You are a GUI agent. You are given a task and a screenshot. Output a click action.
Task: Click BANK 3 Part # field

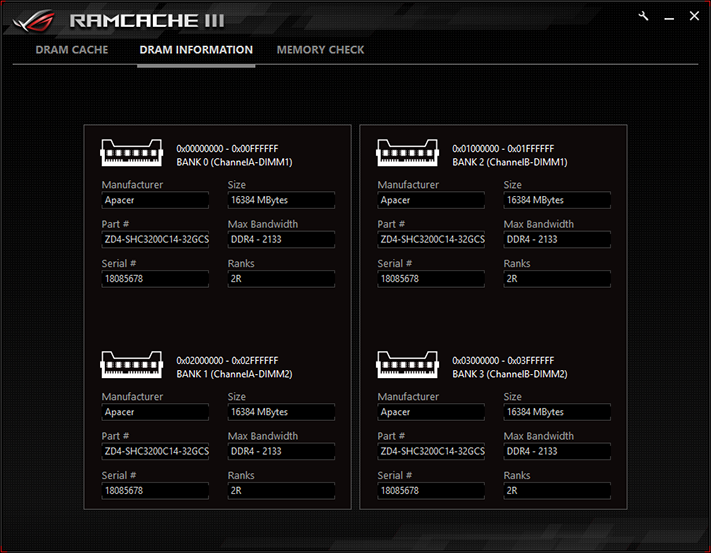pyautogui.click(x=431, y=451)
